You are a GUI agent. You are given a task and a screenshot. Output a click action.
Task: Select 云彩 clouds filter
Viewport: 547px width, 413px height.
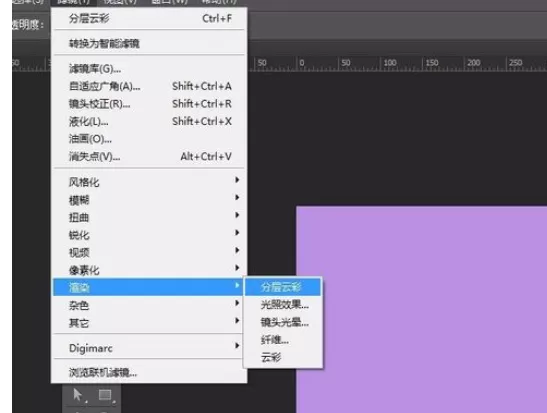pyautogui.click(x=283, y=357)
